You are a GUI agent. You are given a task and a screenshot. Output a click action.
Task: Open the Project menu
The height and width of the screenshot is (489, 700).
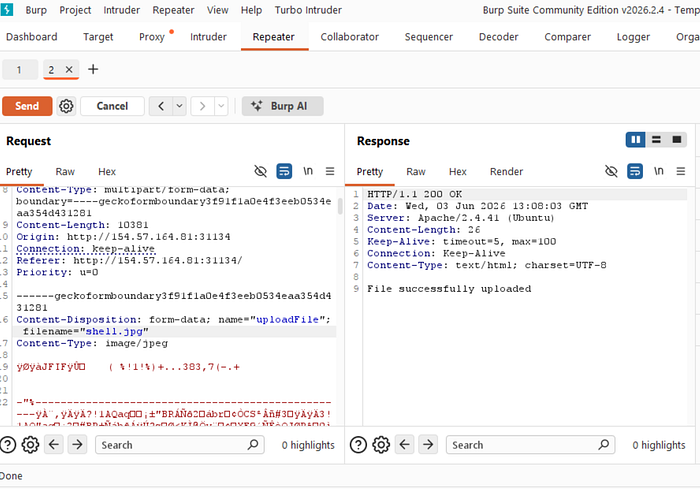click(x=75, y=10)
